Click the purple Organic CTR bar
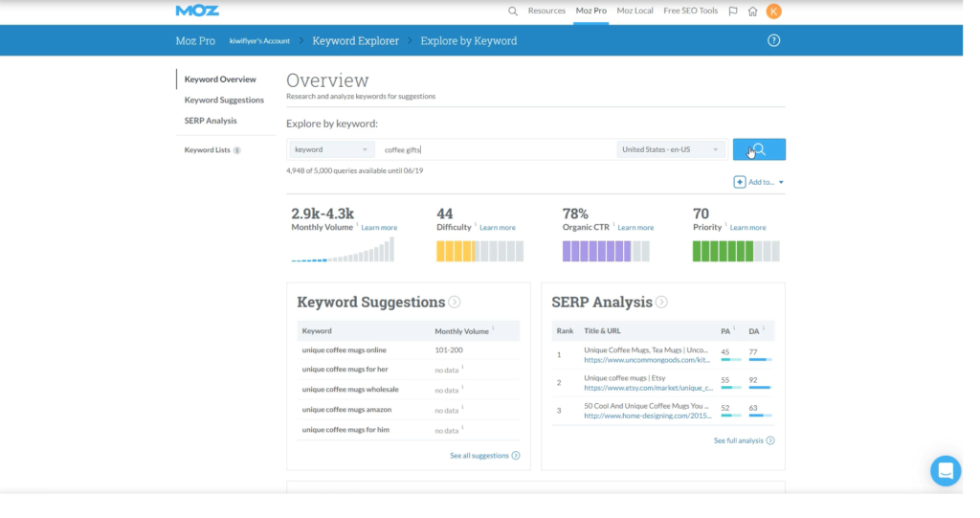Viewport: 980px width, 518px height. (606, 252)
